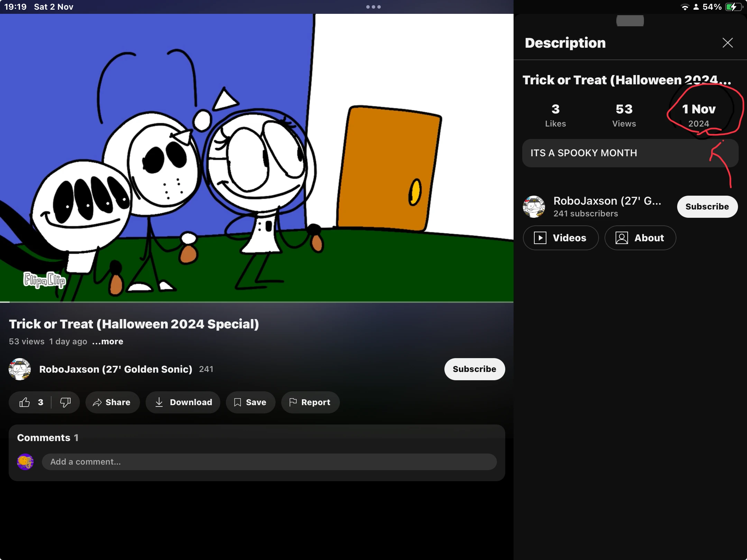This screenshot has width=747, height=560.
Task: Open the RoboJaxson (27' Golden Sonic) channel name link
Action: (x=116, y=369)
